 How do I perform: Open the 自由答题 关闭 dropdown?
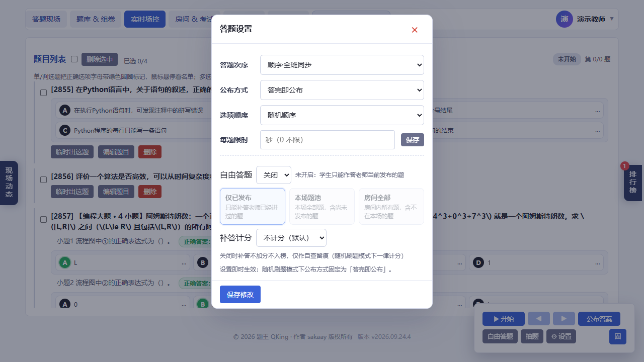point(274,175)
